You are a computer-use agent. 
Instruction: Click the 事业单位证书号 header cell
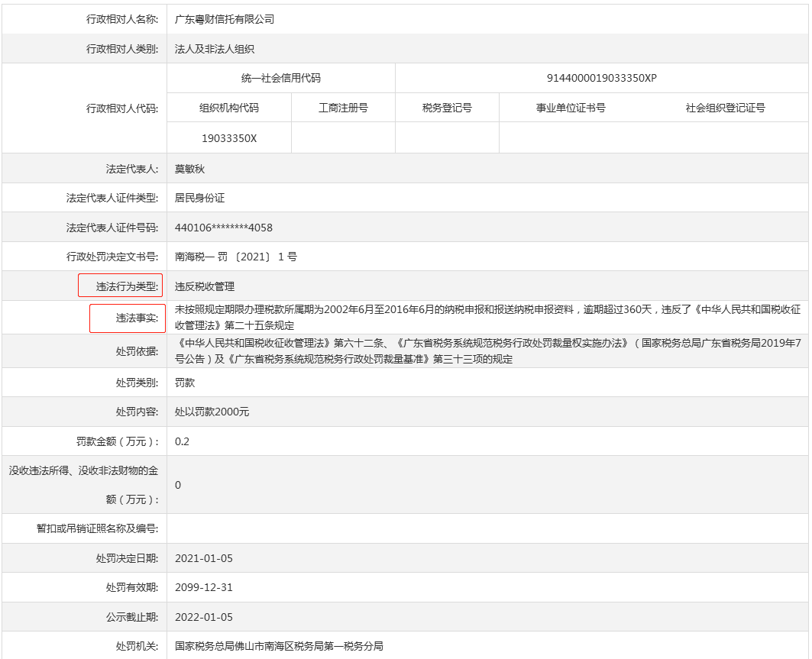click(571, 108)
